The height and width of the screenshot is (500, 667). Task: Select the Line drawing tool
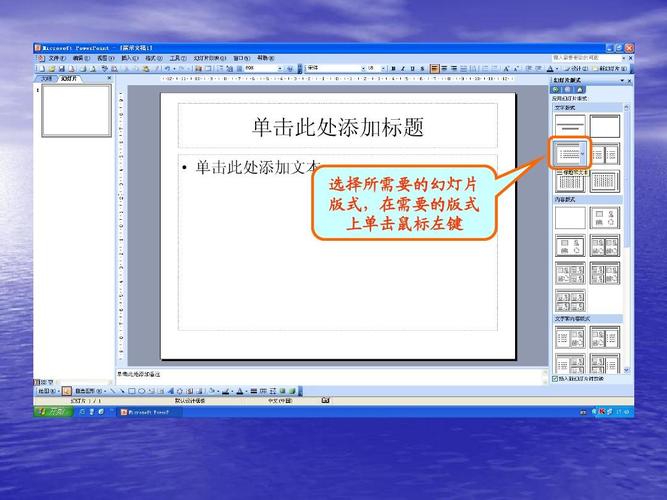coord(112,391)
